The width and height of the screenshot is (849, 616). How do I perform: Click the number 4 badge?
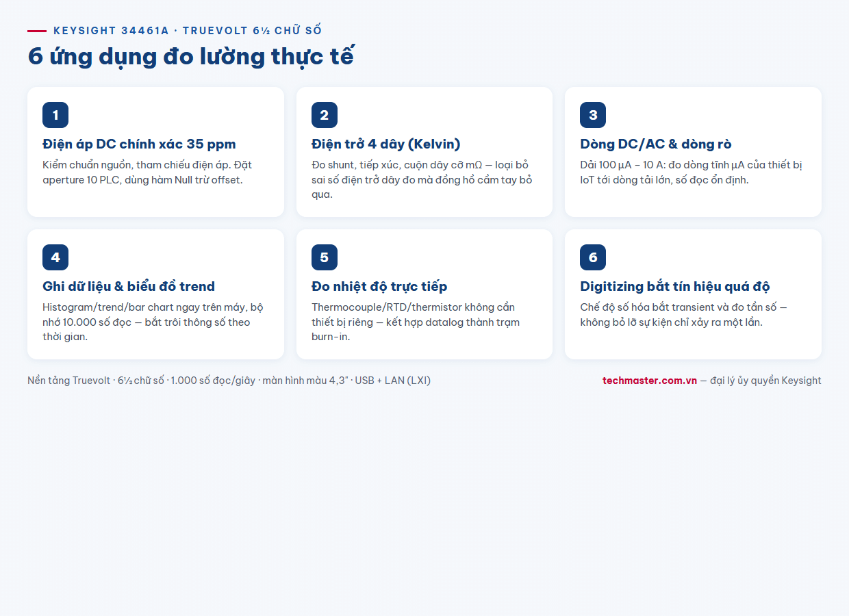(55, 257)
